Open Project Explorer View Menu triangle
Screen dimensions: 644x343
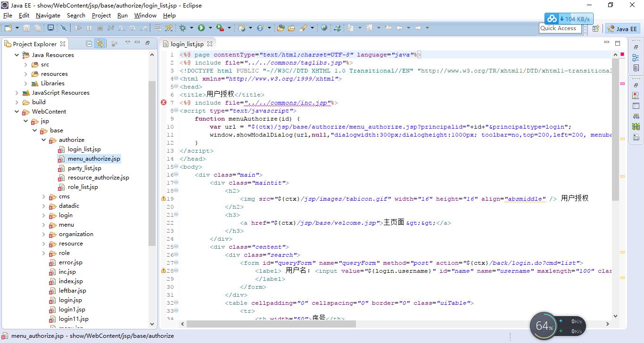(x=127, y=43)
